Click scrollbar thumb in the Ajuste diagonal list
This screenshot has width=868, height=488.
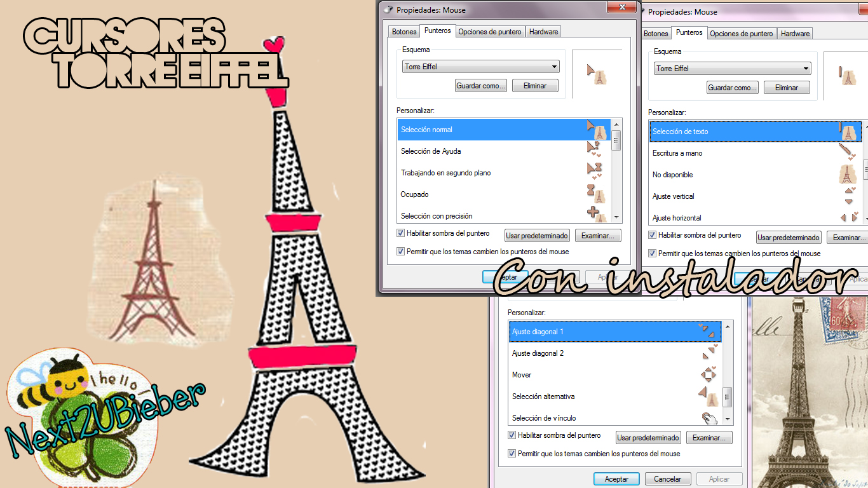[x=728, y=397]
